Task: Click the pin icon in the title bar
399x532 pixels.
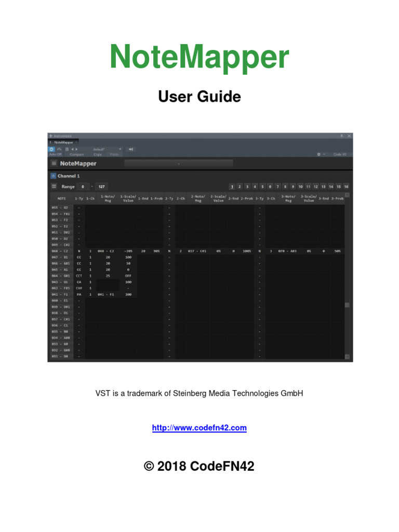Action: [341, 136]
